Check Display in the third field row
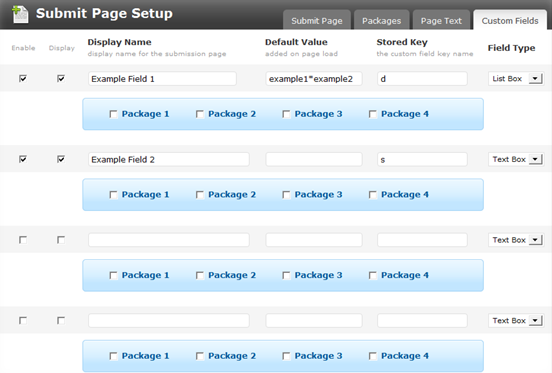The width and height of the screenshot is (552, 373). pos(61,240)
